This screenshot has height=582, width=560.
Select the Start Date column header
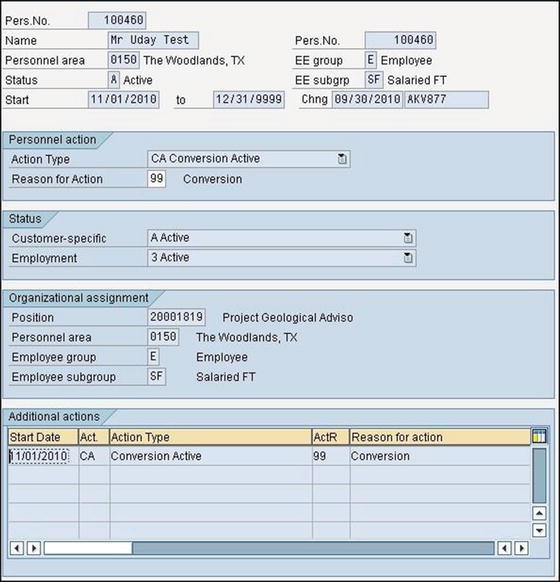43,437
